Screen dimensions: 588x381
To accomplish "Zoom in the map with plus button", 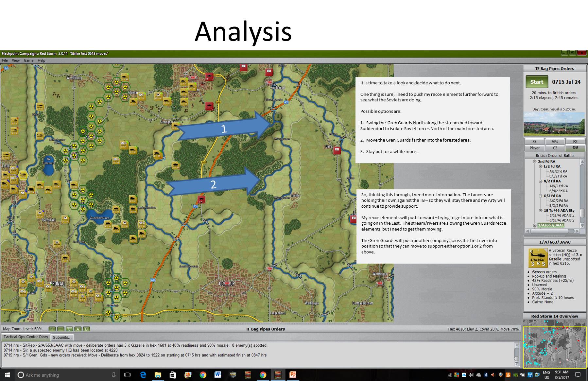I will 52,329.
